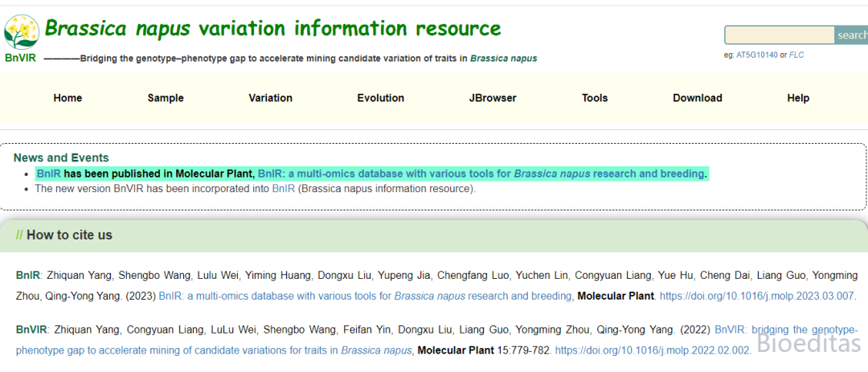Open DOI link ending in 2022.02.002
This screenshot has height=372, width=868.
653,350
